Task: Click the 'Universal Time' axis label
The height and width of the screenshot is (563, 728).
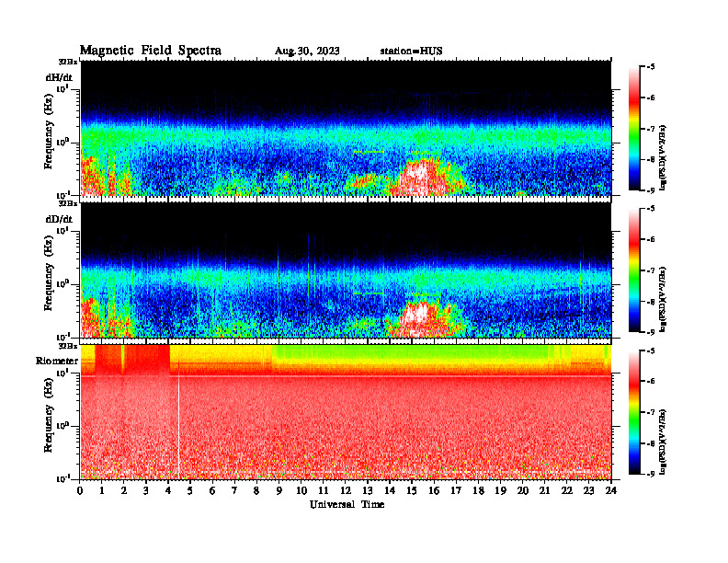Action: point(347,504)
